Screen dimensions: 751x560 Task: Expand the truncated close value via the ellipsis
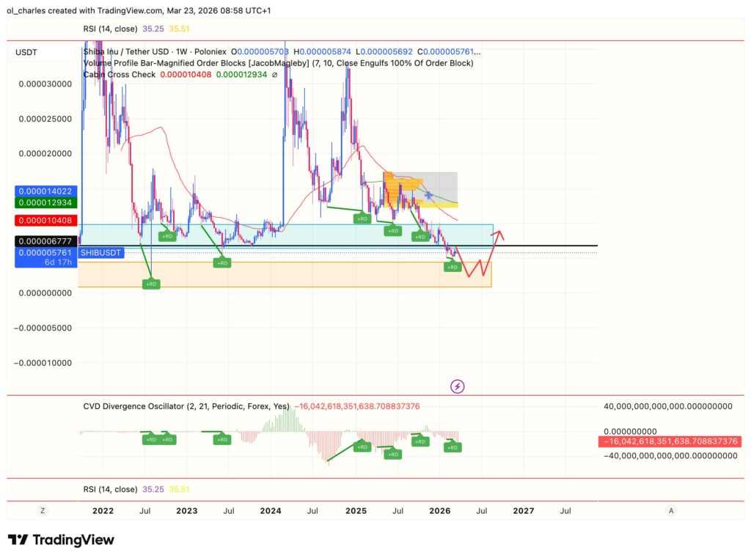(x=477, y=51)
